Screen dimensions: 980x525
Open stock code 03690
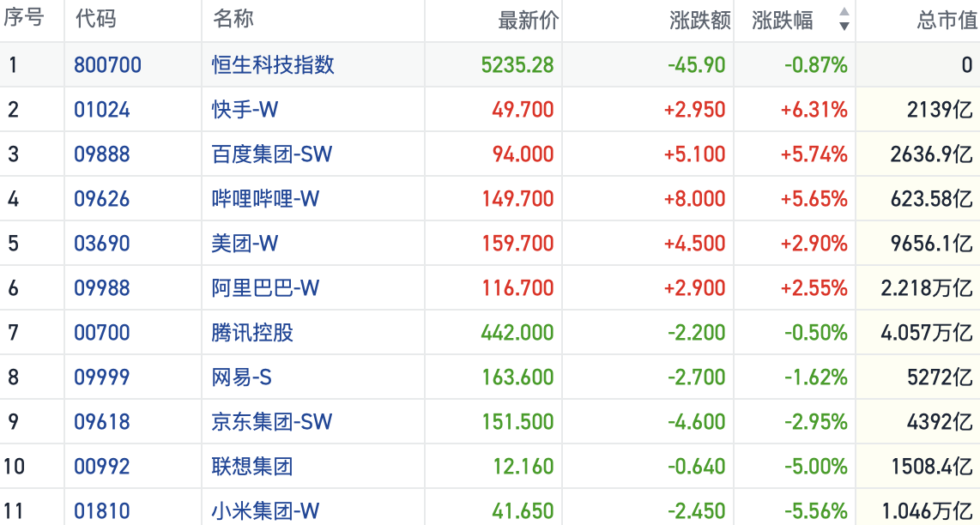(x=102, y=243)
